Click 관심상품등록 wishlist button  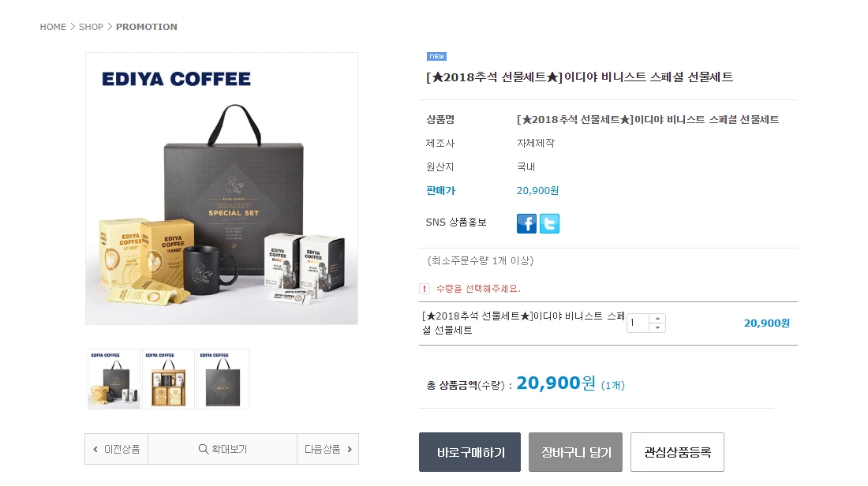[x=678, y=452]
